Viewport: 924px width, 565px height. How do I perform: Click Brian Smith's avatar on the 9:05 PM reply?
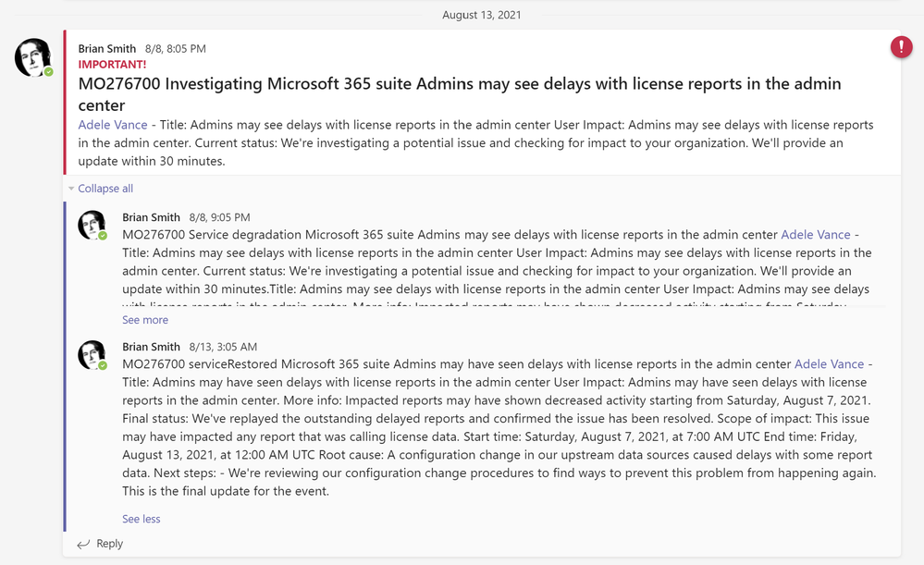(x=92, y=226)
